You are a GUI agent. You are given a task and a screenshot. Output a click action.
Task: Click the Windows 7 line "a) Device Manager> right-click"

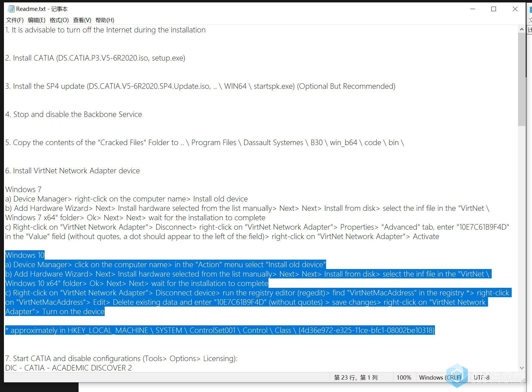(126, 199)
